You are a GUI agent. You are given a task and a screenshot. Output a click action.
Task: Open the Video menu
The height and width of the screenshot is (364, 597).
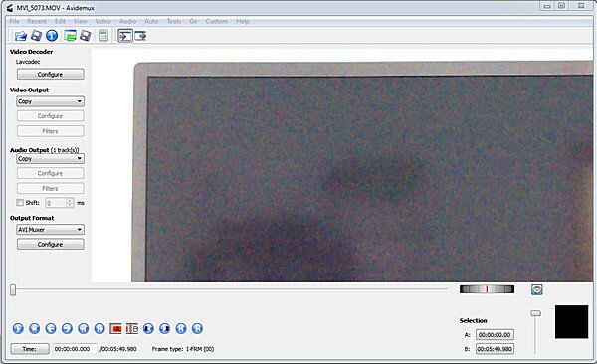(x=103, y=21)
